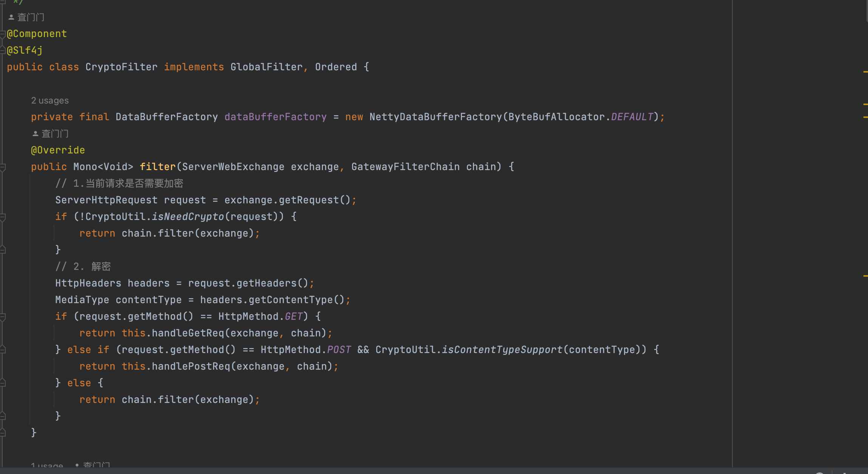This screenshot has height=474, width=868.
Task: Click the ServerWebExchange parameter type
Action: 233,167
